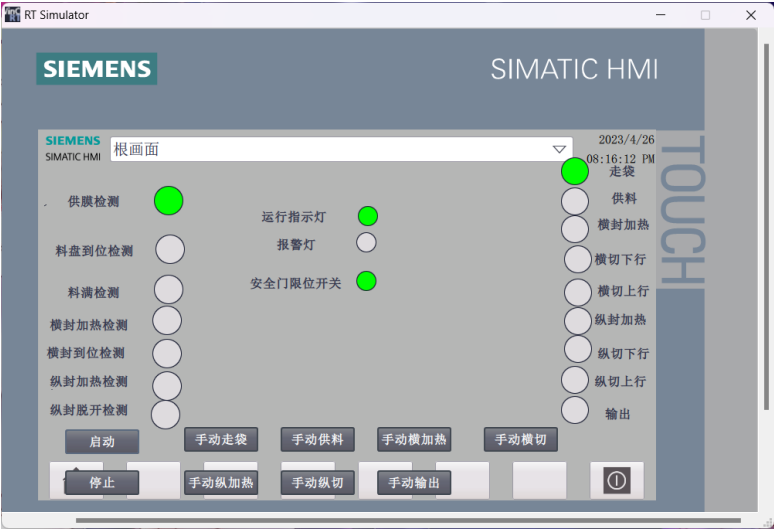The width and height of the screenshot is (774, 530).
Task: Click the 供膜检测 label text
Action: pyautogui.click(x=94, y=201)
